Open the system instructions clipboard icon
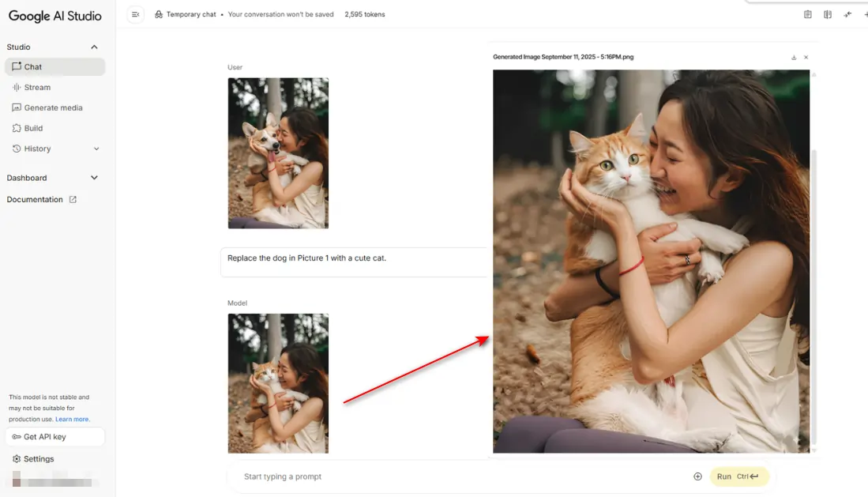Screen dimensions: 868x497 (808, 14)
